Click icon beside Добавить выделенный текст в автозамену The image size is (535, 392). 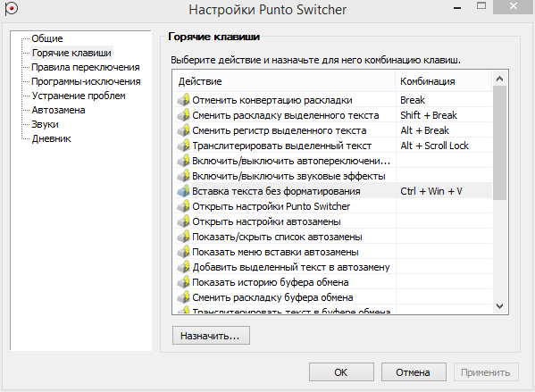click(183, 267)
